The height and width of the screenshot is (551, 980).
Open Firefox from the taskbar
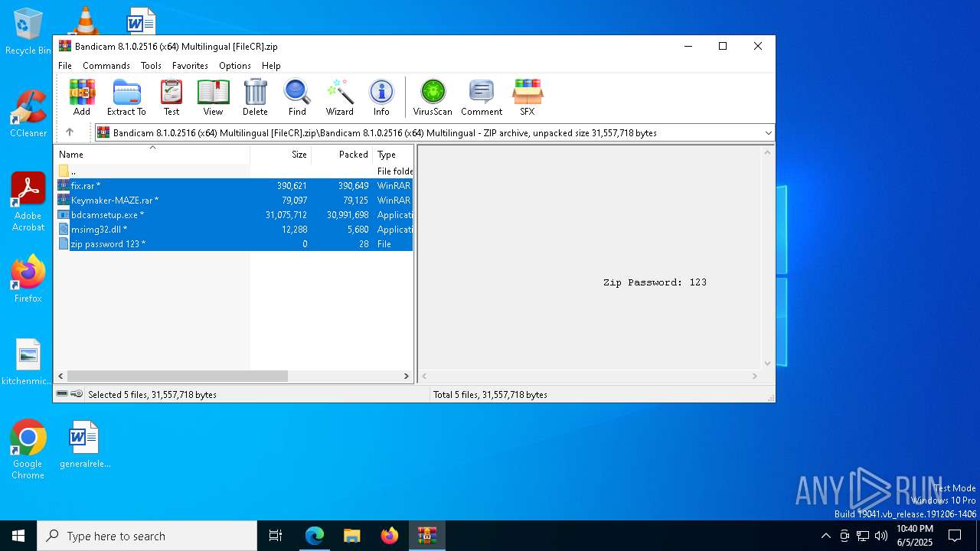coord(390,536)
